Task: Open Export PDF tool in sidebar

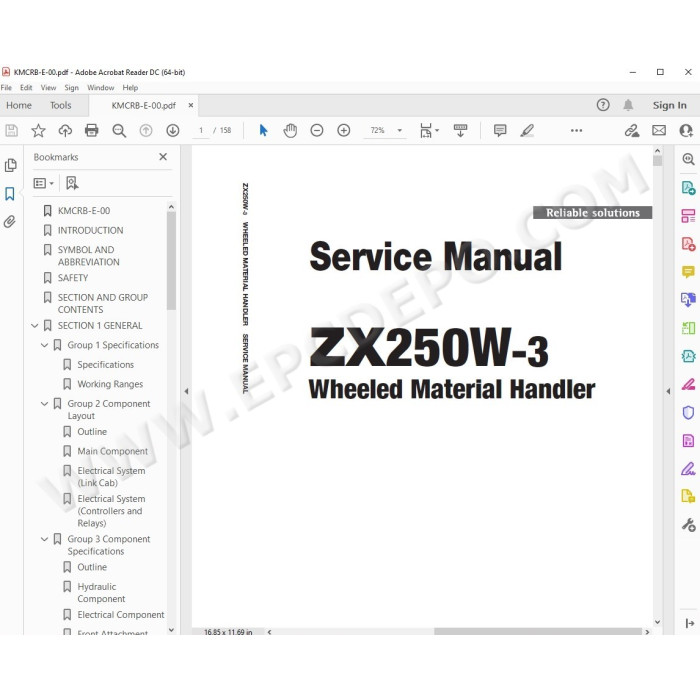Action: tap(688, 187)
